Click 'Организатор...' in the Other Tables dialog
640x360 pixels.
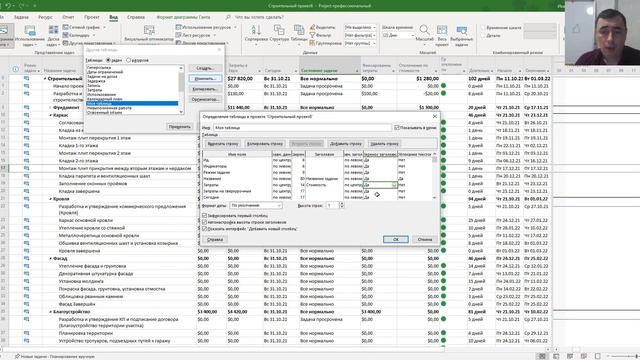(x=205, y=99)
